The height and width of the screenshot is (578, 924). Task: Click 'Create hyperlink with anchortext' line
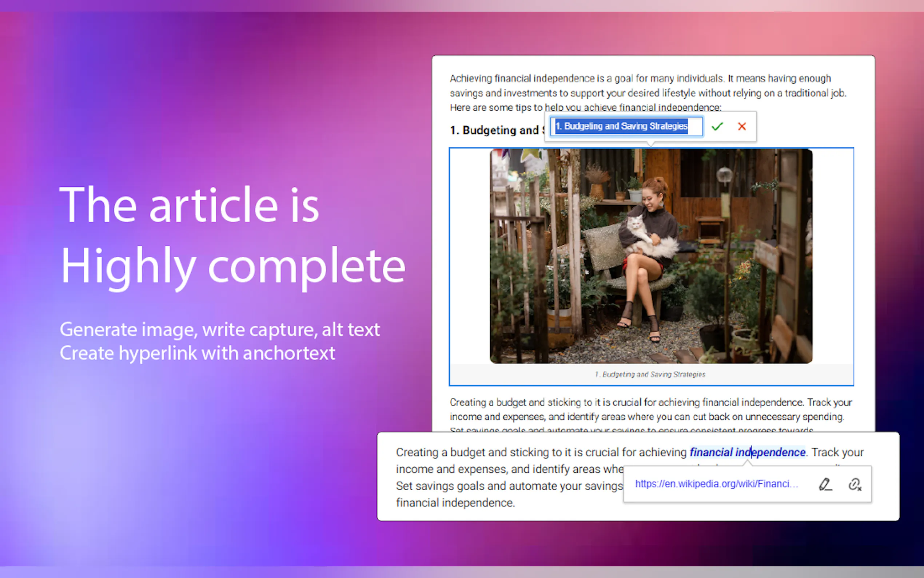(x=198, y=353)
